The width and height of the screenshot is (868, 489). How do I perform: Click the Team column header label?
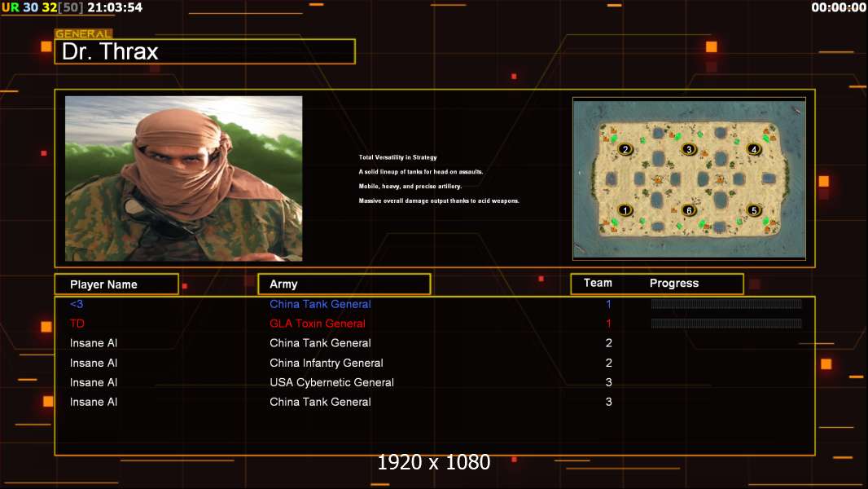point(598,283)
